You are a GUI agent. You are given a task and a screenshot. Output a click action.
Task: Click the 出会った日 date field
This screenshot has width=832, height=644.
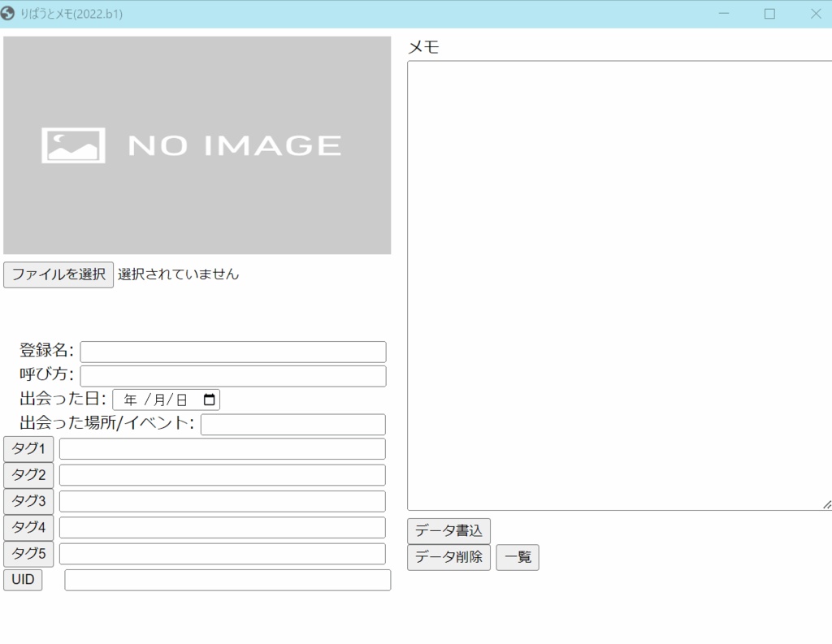pyautogui.click(x=166, y=400)
